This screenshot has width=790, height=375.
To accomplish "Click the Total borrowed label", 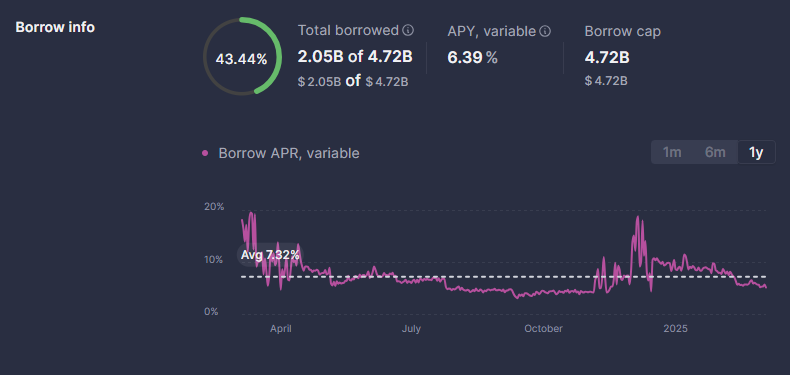I will (348, 30).
